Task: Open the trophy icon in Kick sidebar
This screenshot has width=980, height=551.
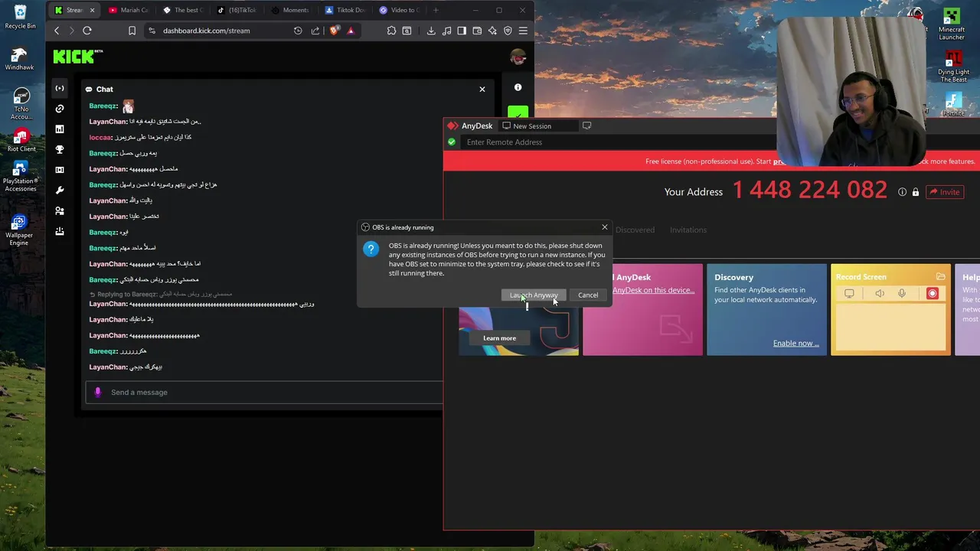Action: 60,149
